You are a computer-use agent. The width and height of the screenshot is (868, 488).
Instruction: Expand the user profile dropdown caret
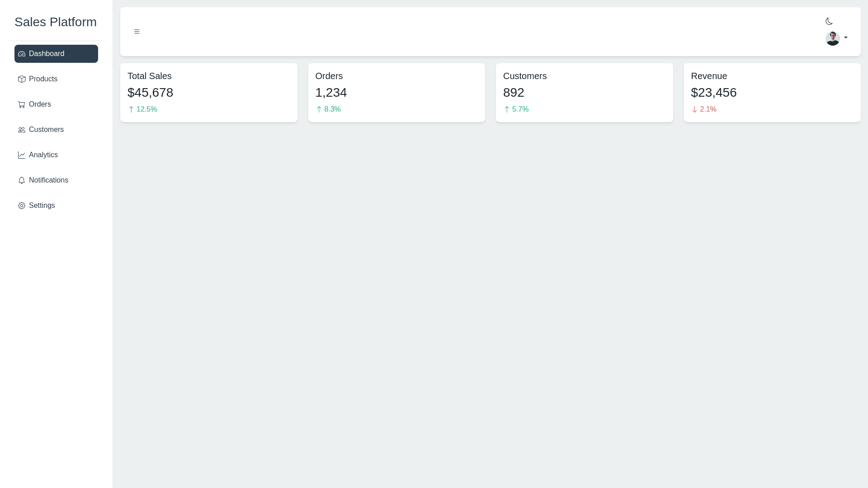tap(846, 38)
